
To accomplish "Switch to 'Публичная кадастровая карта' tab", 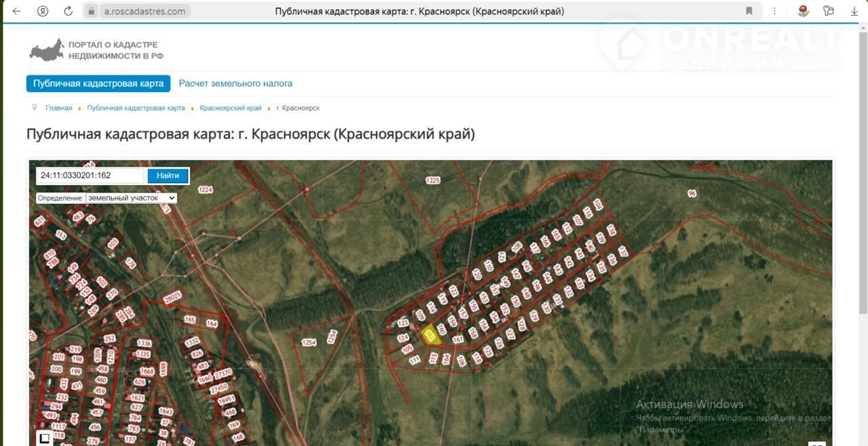I will point(98,83).
